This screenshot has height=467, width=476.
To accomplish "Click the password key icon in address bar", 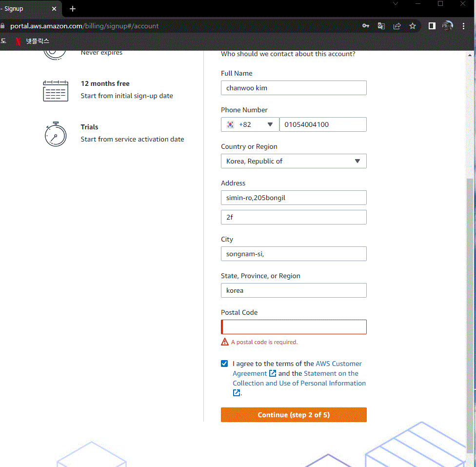I will [365, 26].
